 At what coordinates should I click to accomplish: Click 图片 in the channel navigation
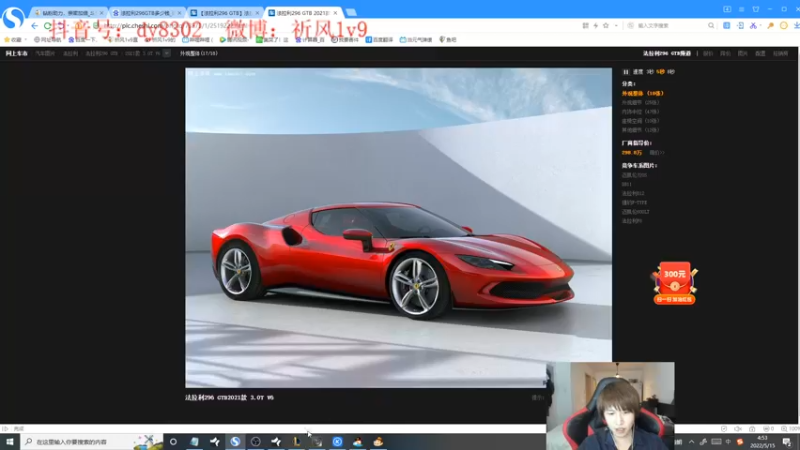742,53
